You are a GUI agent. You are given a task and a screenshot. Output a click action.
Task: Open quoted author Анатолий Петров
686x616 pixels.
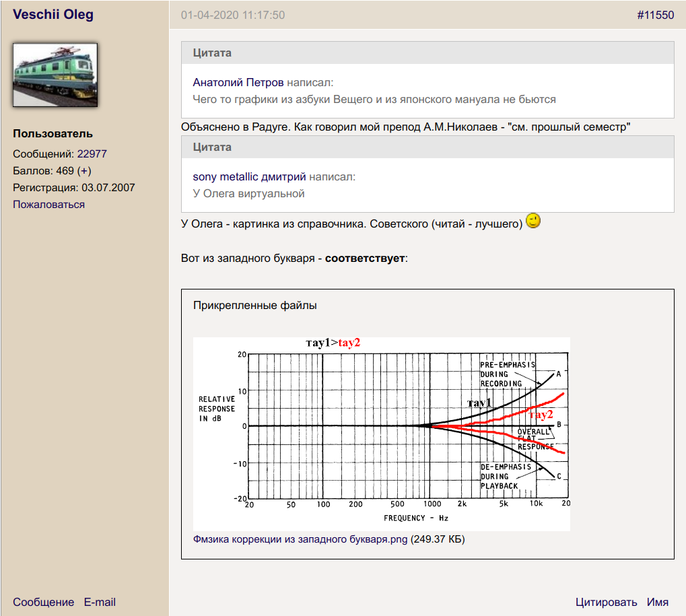coord(238,83)
